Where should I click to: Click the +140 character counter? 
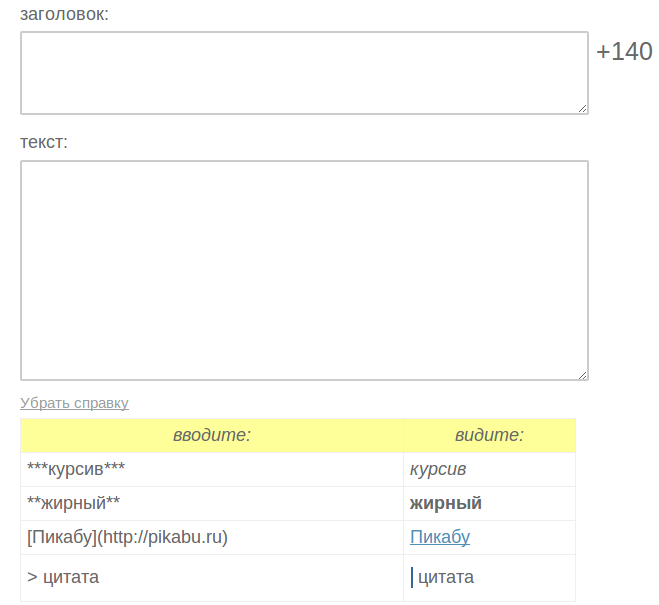tap(624, 52)
